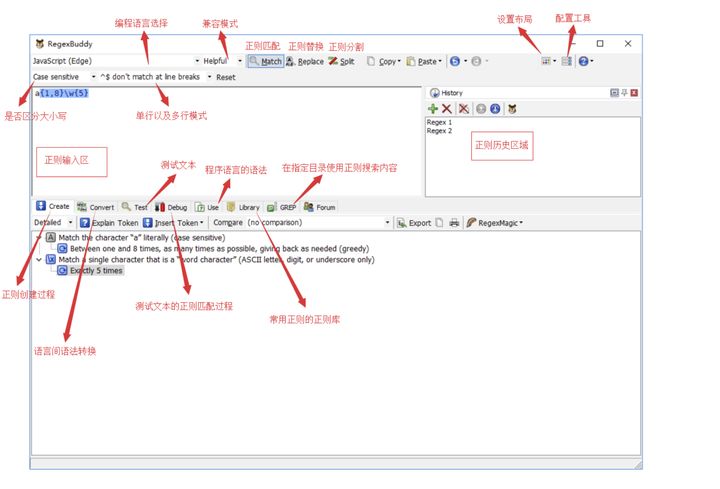Close the History panel
This screenshot has width=720, height=489.
click(x=634, y=93)
